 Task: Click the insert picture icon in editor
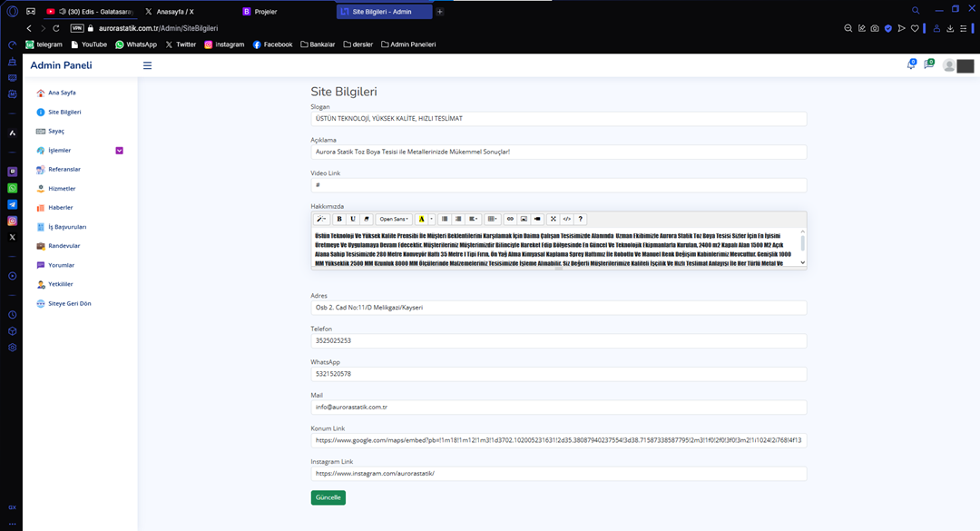524,219
